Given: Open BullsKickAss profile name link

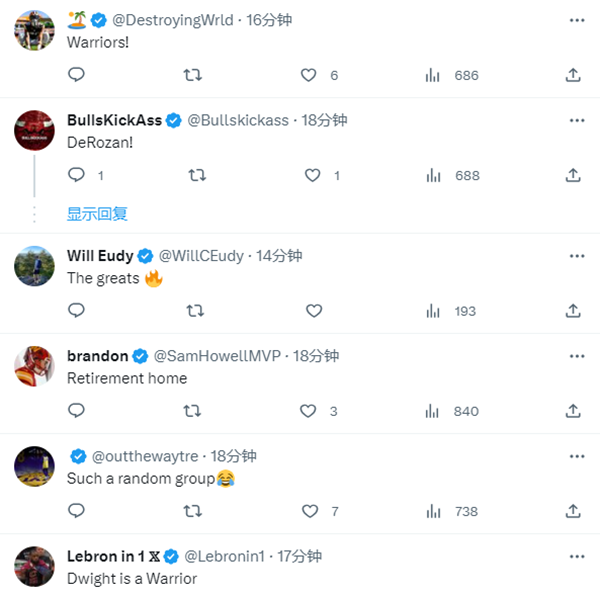Looking at the screenshot, I should pos(114,120).
